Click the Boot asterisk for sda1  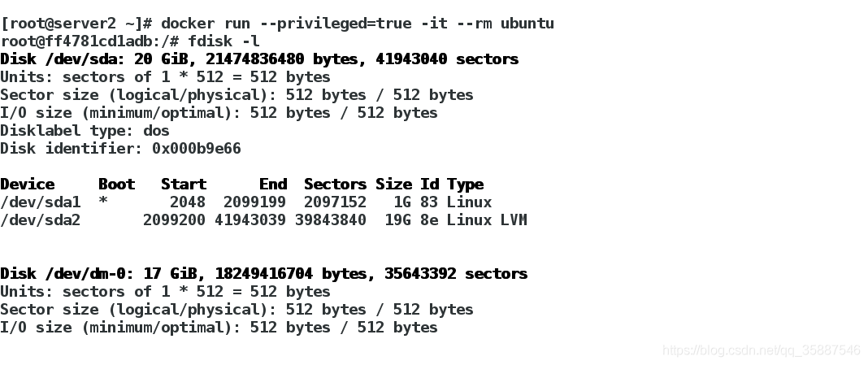coord(103,201)
